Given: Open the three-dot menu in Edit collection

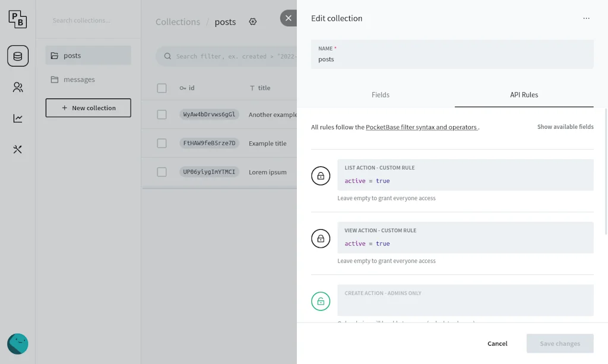Looking at the screenshot, I should 586,18.
